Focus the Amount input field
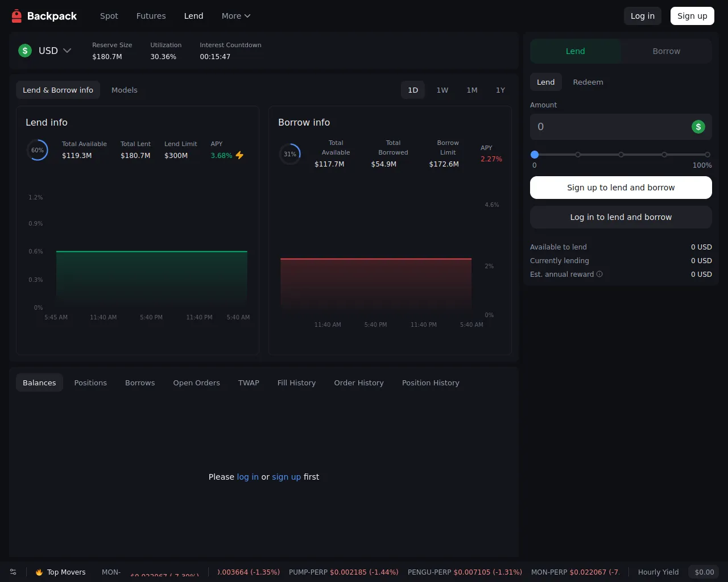Screen dimensions: 728x582 (609, 127)
